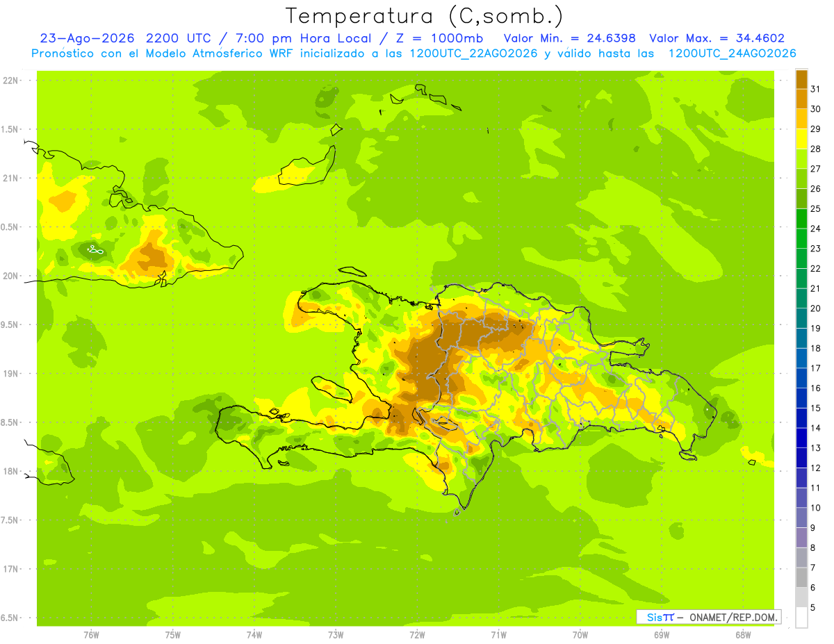Click the "69W" longitude axis label
Image resolution: width=834 pixels, height=644 pixels.
(662, 635)
